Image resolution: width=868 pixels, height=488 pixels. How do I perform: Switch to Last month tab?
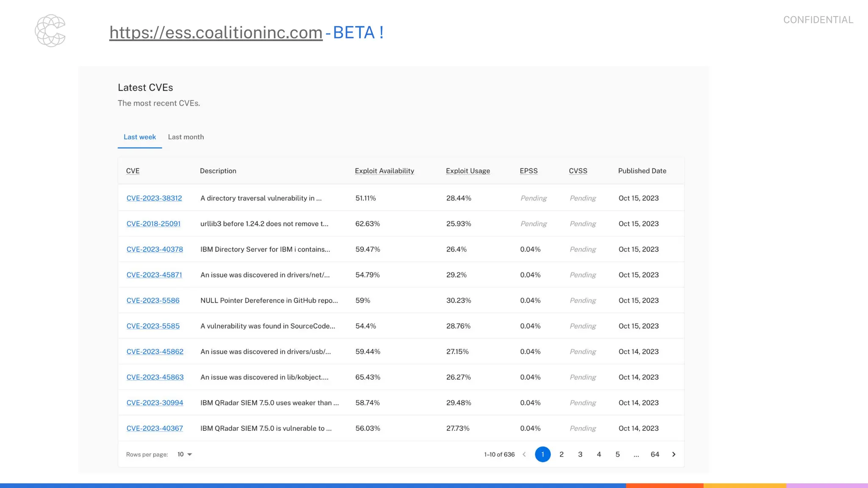coord(186,137)
